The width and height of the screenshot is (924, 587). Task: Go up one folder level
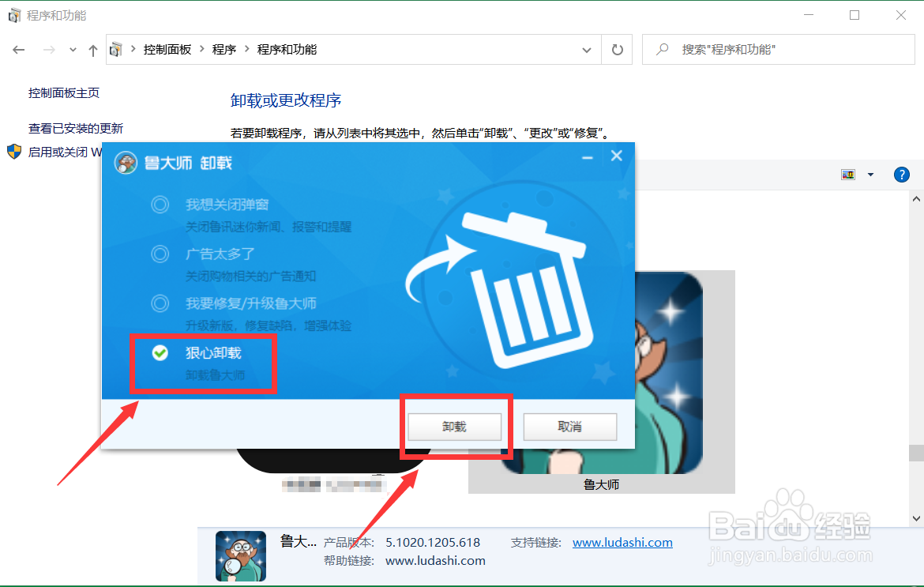[92, 50]
